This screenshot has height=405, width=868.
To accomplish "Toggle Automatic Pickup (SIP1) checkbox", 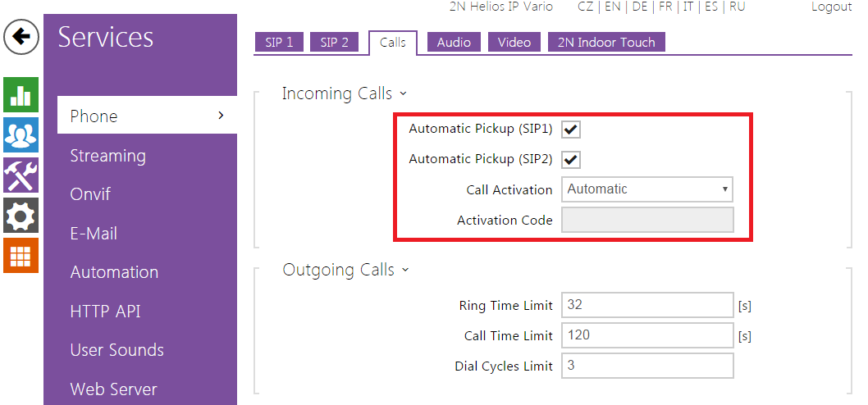I will pos(572,130).
